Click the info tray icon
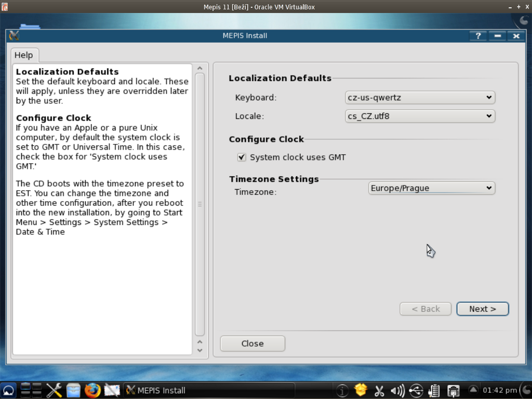 (342, 391)
